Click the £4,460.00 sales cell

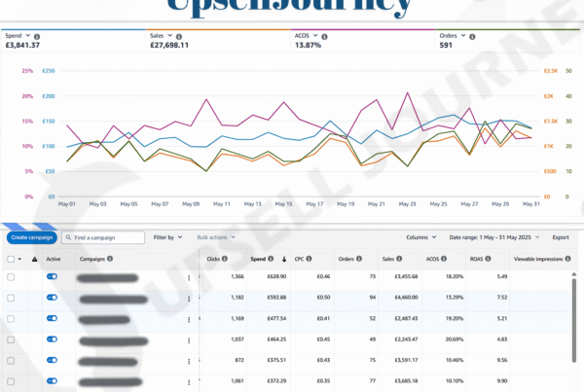(x=406, y=297)
